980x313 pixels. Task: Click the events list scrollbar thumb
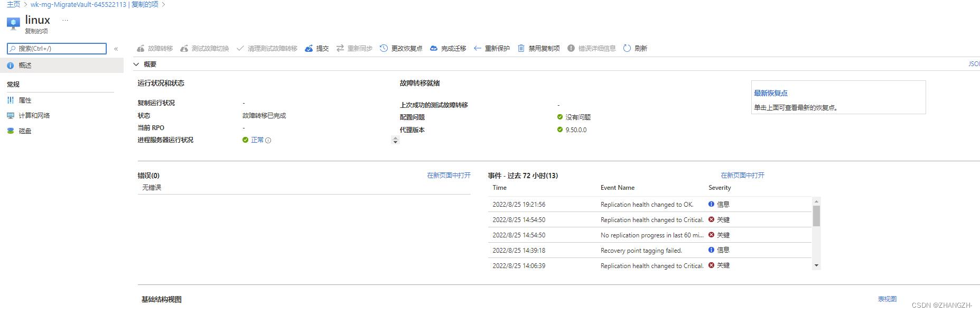816,216
